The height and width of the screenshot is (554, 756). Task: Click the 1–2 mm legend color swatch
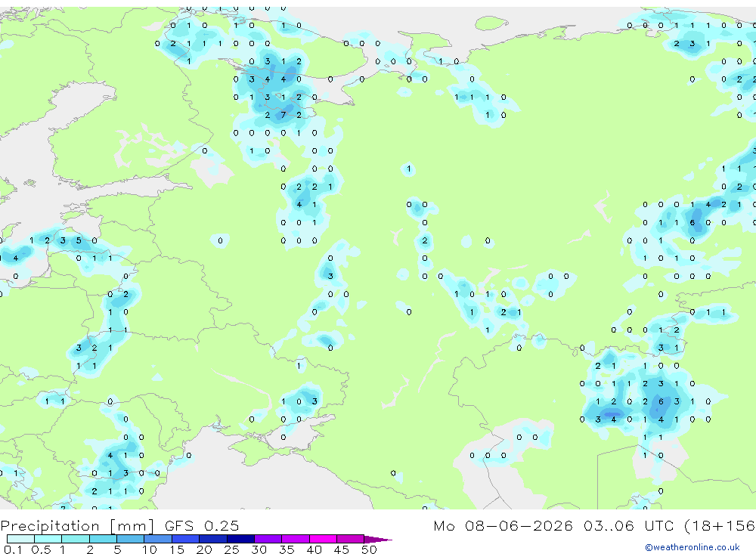(x=76, y=539)
